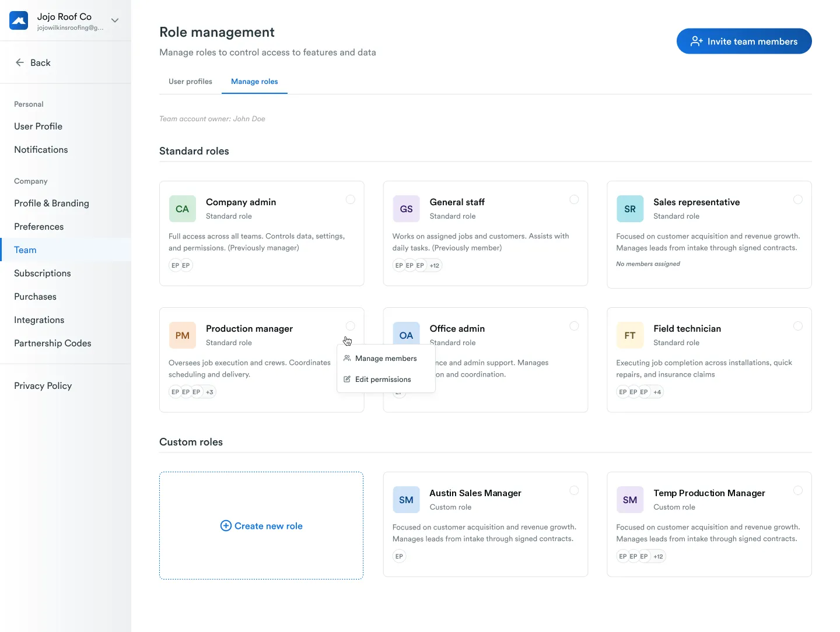
Task: Click the Austin Sales Manager role title
Action: pos(475,493)
